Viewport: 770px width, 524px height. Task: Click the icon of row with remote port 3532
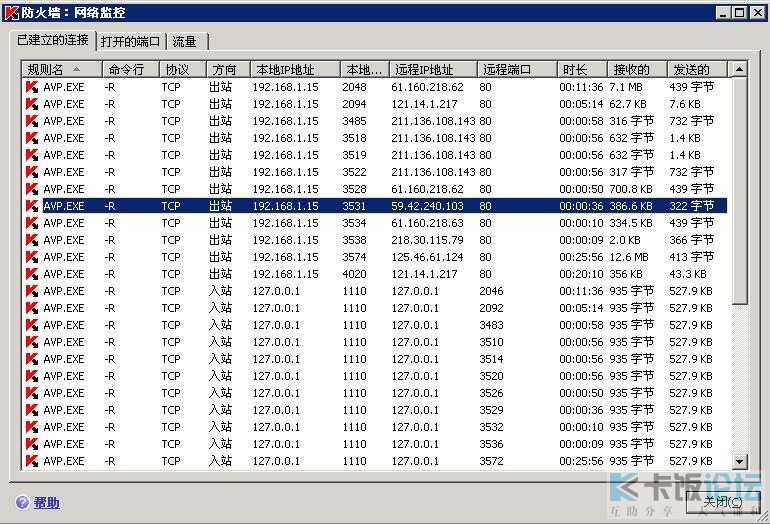tap(32, 427)
